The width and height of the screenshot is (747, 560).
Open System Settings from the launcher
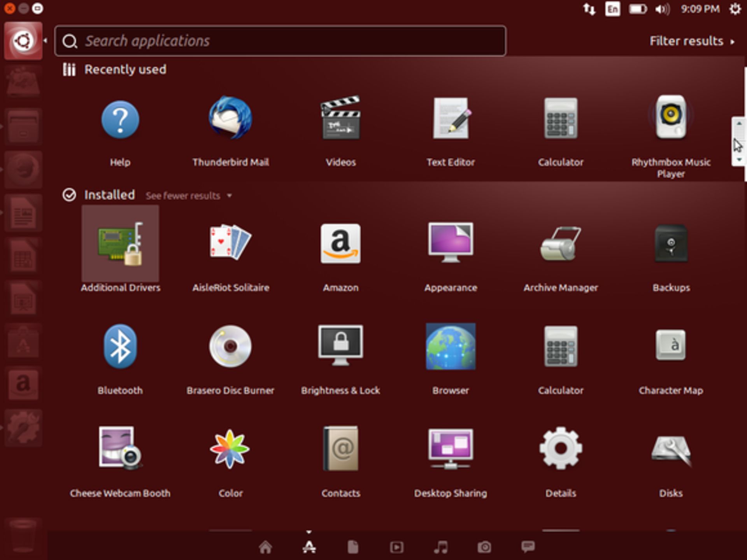click(23, 427)
